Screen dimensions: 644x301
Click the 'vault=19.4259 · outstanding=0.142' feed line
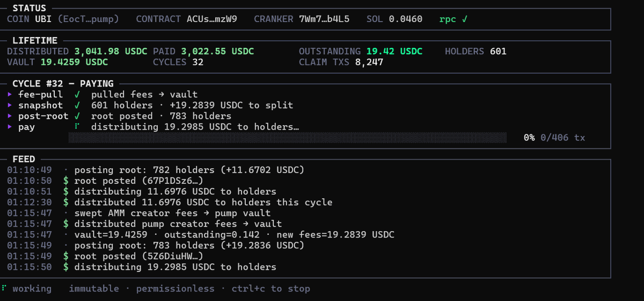[x=235, y=234]
